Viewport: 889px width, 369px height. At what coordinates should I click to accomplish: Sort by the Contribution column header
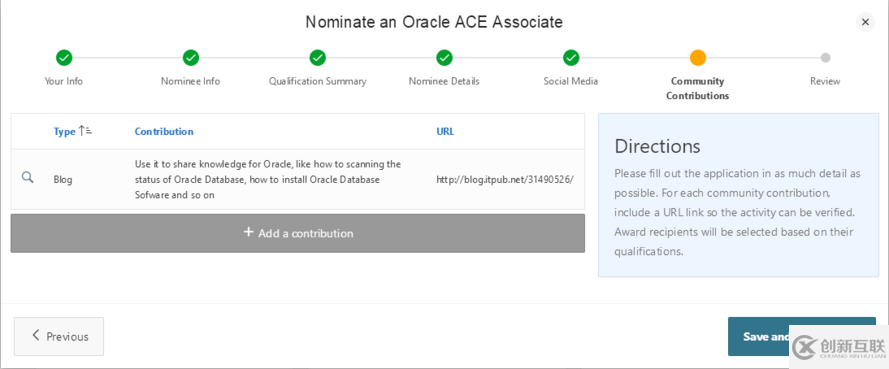point(164,132)
